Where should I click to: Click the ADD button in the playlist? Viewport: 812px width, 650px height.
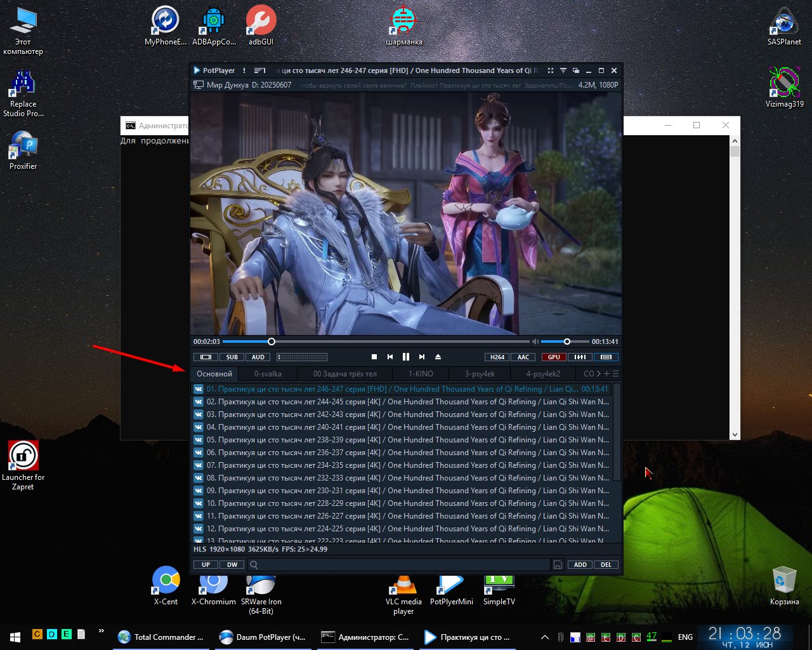[580, 564]
